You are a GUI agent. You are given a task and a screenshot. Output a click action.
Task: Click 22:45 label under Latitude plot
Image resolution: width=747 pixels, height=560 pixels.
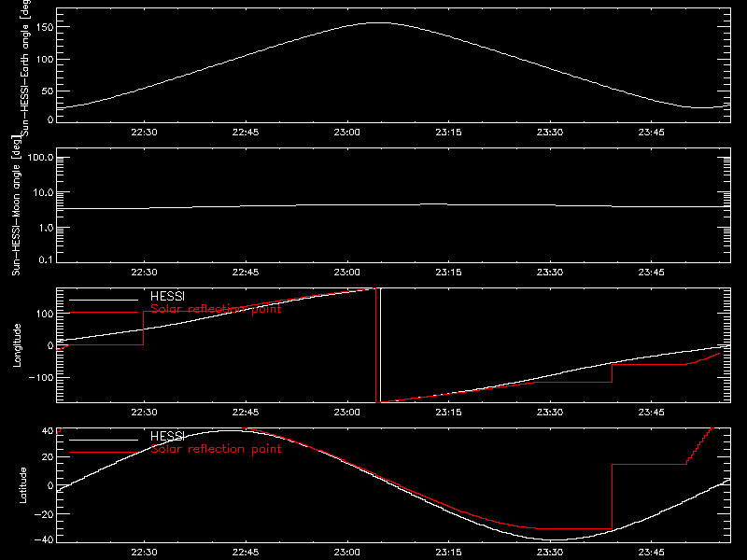pos(246,553)
